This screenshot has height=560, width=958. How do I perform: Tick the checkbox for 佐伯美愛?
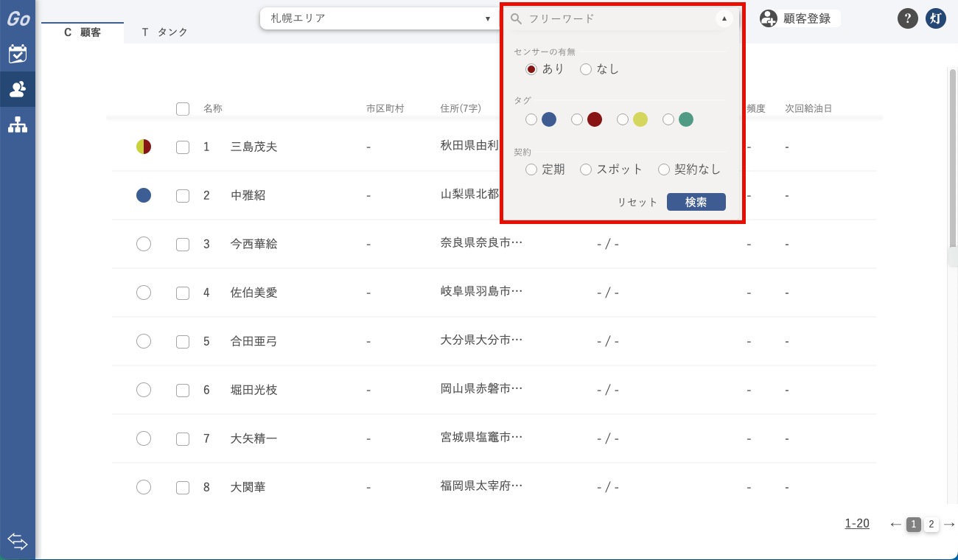(183, 293)
